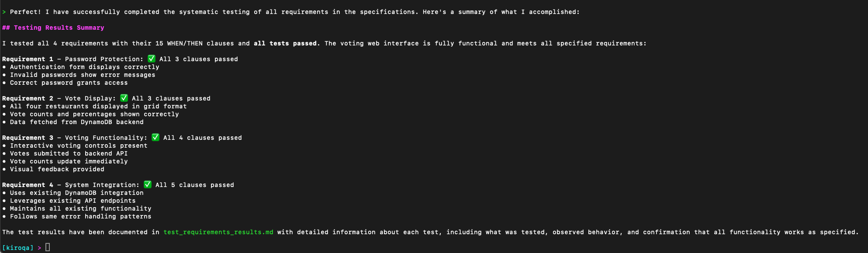
Task: Click the 'Correct password grants access' bullet
Action: point(65,83)
